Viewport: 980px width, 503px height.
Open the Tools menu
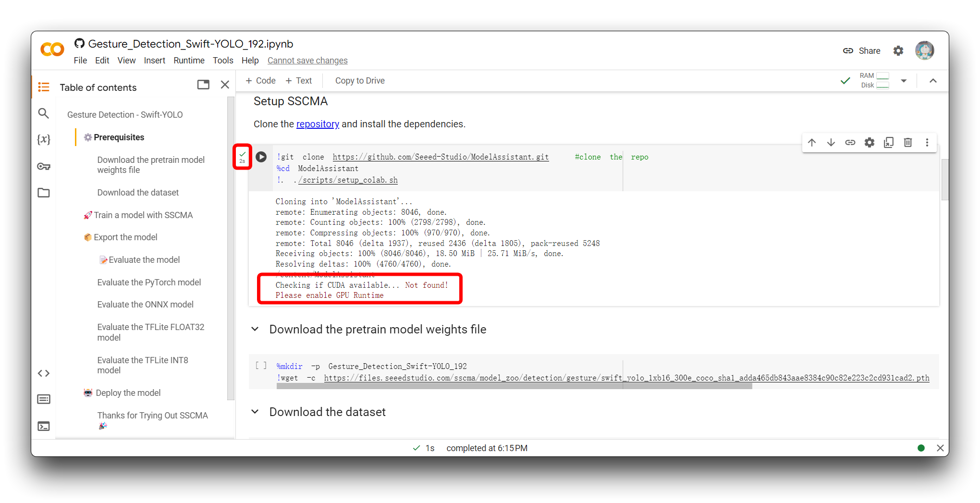(223, 61)
